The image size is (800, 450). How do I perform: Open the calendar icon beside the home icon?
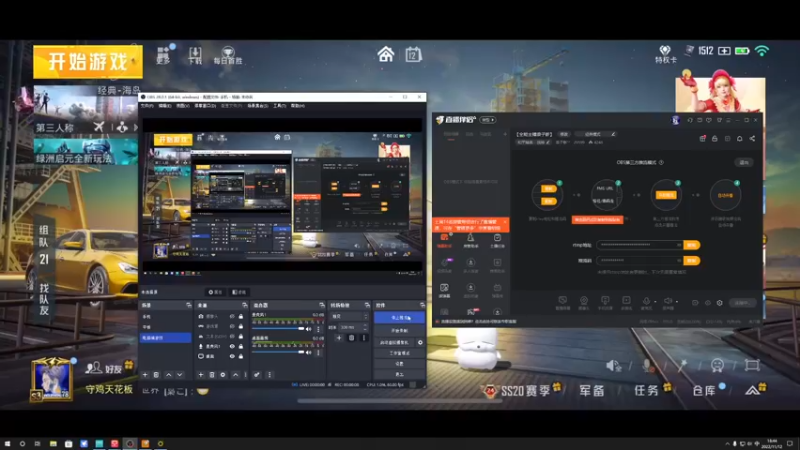click(x=413, y=54)
